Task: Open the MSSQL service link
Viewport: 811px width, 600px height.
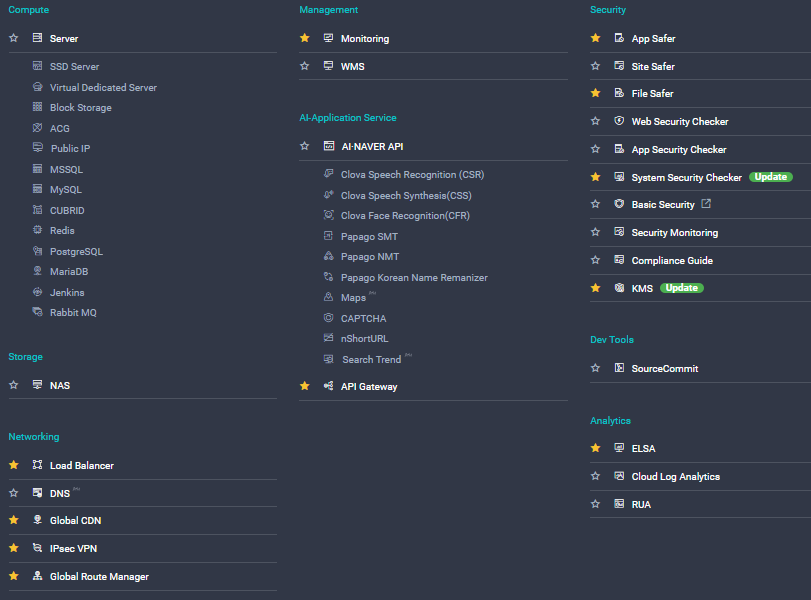Action: [66, 170]
